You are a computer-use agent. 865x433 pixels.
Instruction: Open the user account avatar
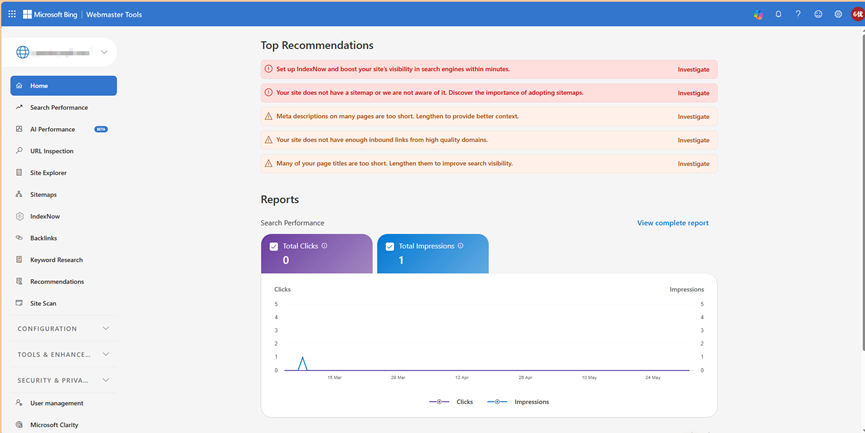pos(858,14)
